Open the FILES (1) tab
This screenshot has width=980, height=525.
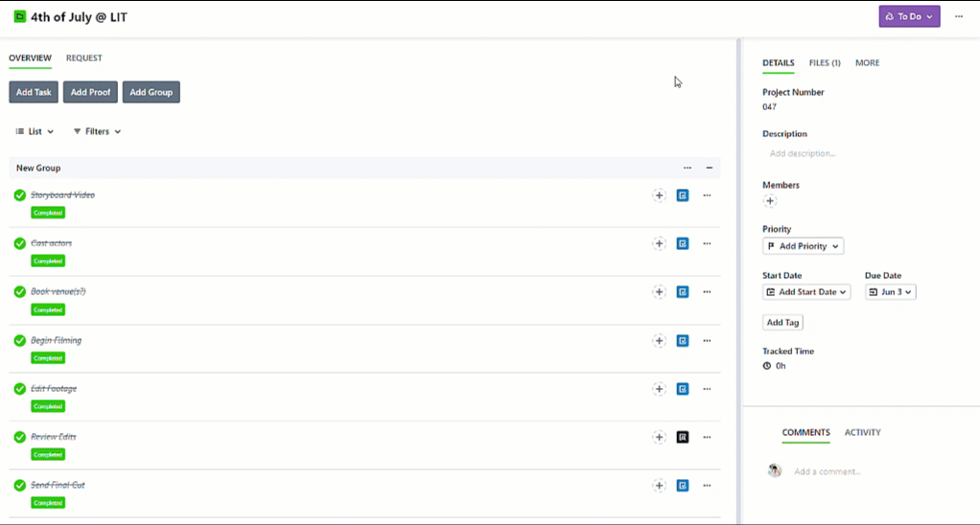(825, 63)
